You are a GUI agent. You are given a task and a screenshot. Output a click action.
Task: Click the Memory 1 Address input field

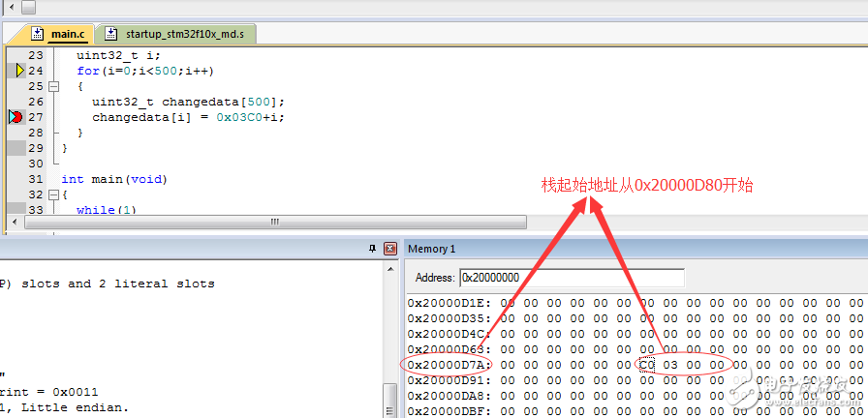[572, 278]
